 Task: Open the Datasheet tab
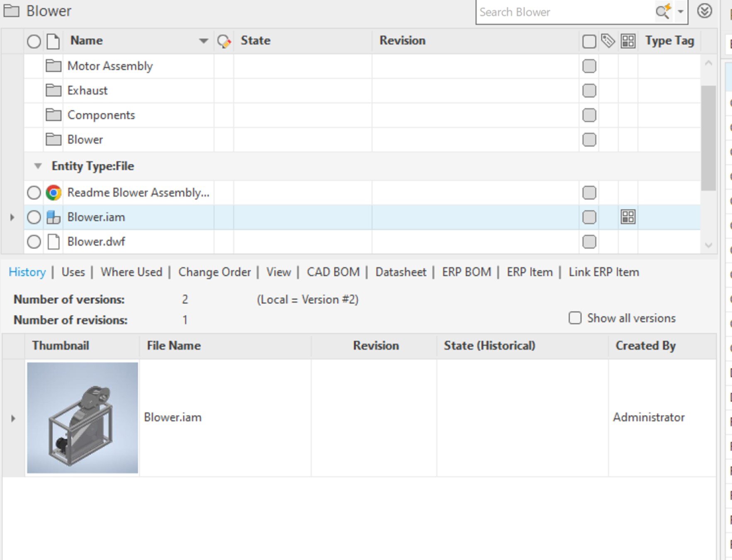(x=401, y=272)
